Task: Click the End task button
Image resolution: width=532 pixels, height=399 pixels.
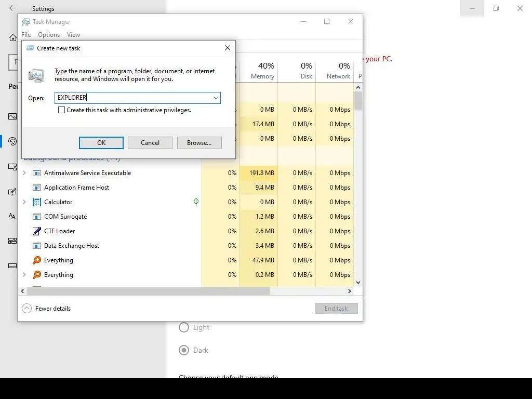Action: coord(336,309)
